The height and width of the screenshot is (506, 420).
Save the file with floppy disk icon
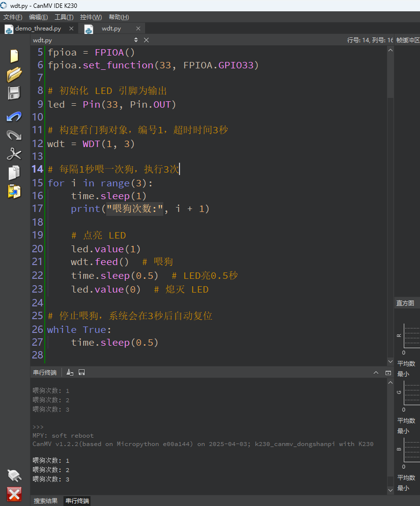(x=14, y=93)
